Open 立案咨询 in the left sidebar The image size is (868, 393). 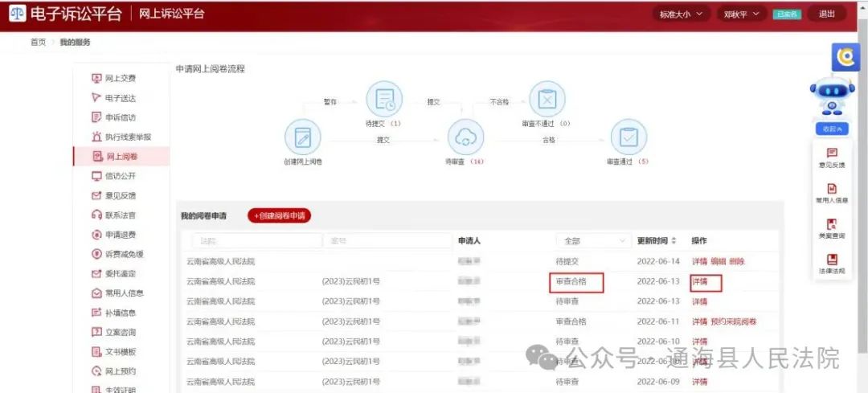point(113,332)
